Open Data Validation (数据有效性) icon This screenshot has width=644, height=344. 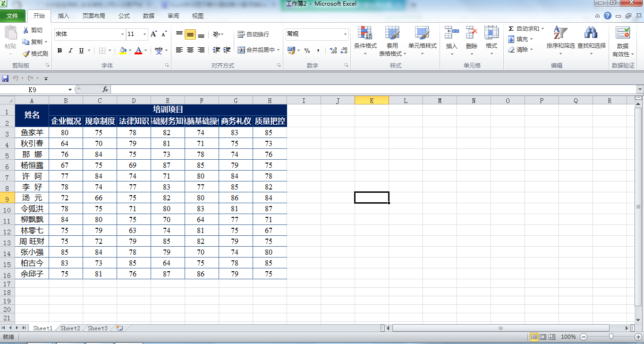tap(623, 33)
